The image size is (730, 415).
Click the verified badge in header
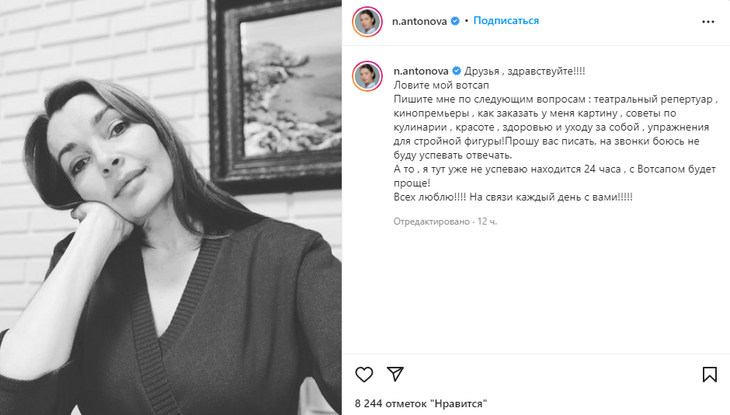[x=455, y=21]
